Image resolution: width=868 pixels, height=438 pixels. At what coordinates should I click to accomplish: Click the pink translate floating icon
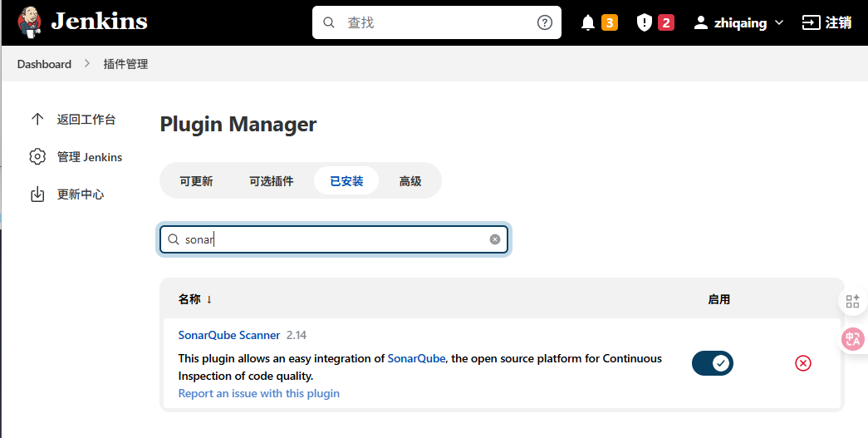point(853,339)
